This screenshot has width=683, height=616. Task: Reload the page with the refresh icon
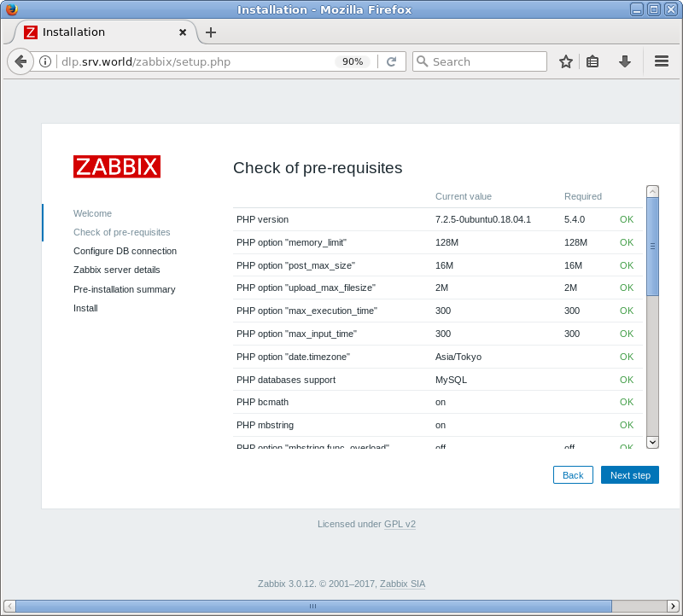coord(392,61)
